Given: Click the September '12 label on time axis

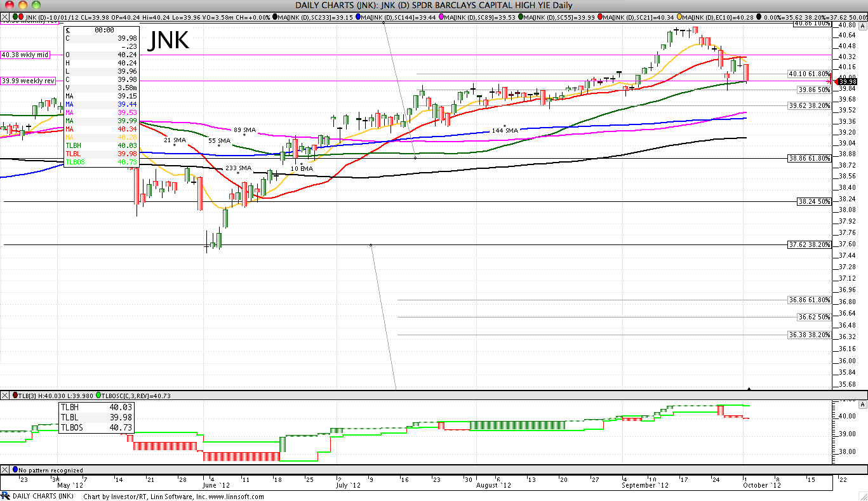Looking at the screenshot, I should pyautogui.click(x=645, y=485).
